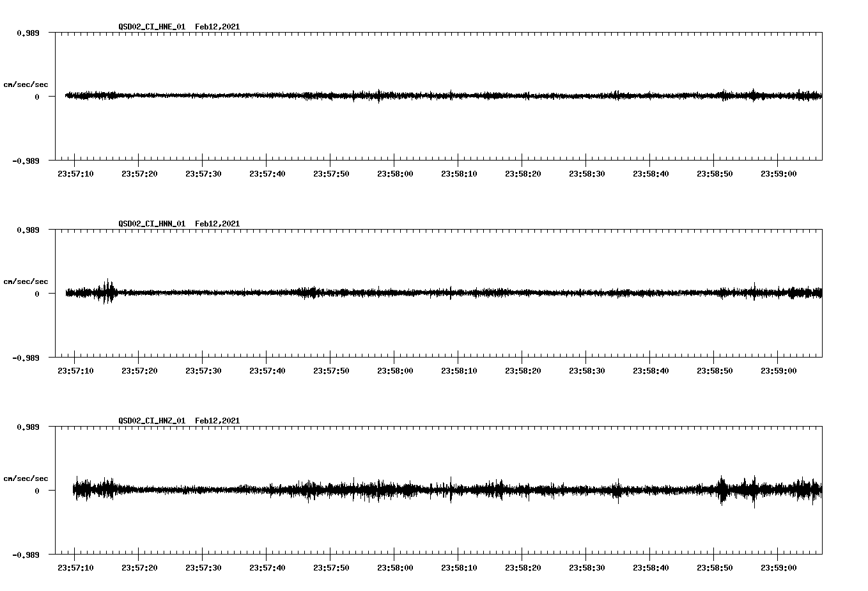
Task: Click the cm/sec/sec unit label of HNE trace
Action: point(26,84)
